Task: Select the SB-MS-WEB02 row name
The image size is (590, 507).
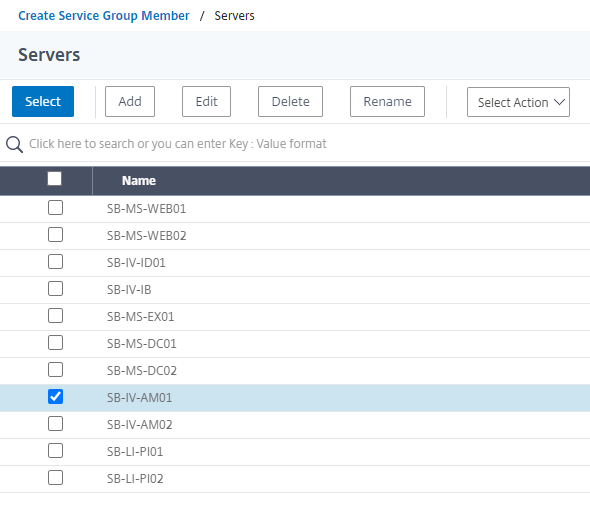Action: pyautogui.click(x=146, y=236)
